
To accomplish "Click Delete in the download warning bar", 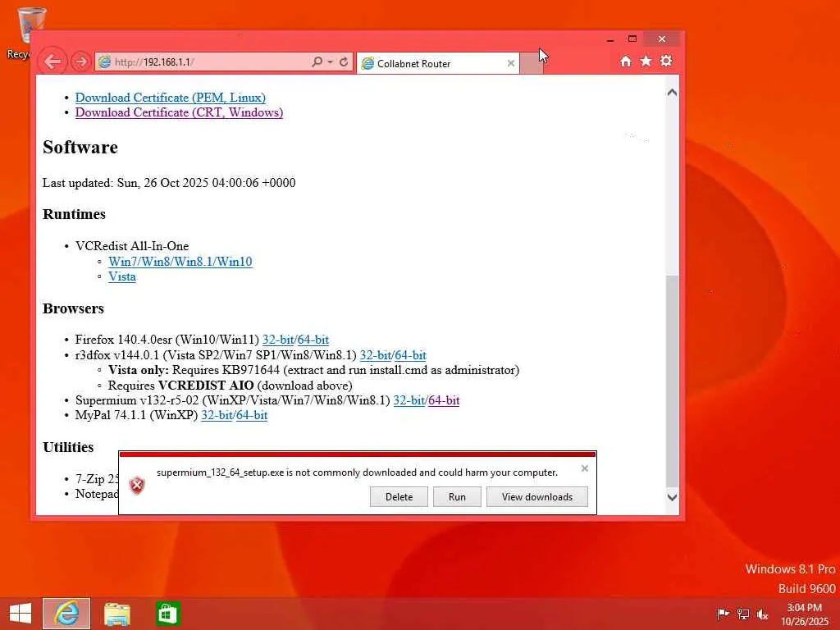I will [x=399, y=496].
